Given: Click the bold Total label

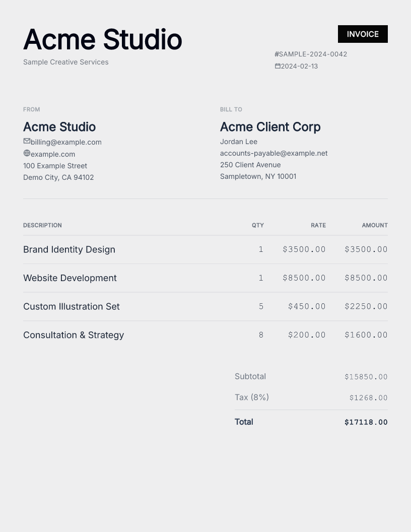Looking at the screenshot, I should coord(244,422).
